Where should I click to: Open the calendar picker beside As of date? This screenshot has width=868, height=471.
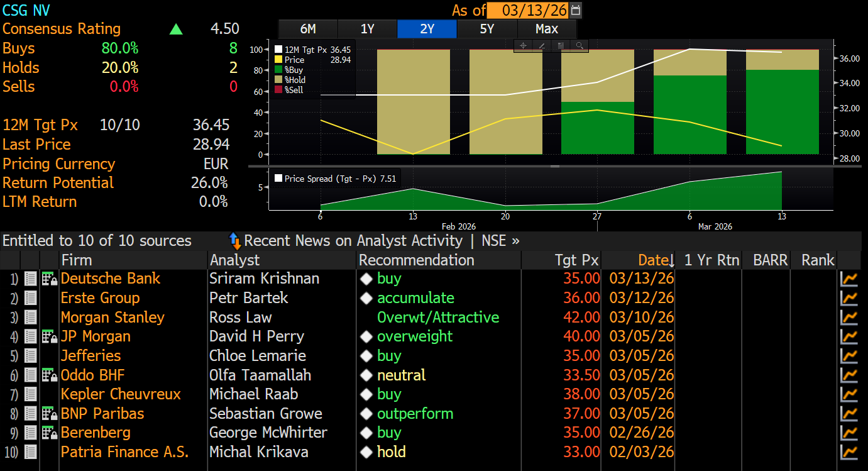[576, 10]
